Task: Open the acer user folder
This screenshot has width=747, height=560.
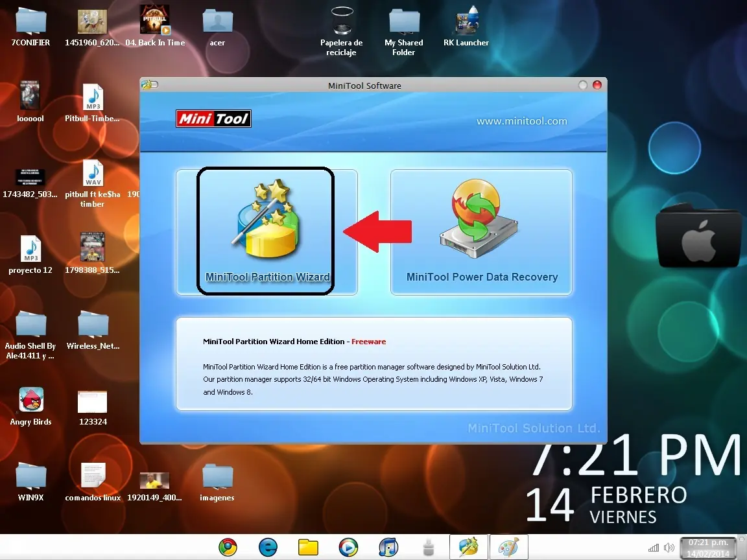Action: (x=217, y=27)
